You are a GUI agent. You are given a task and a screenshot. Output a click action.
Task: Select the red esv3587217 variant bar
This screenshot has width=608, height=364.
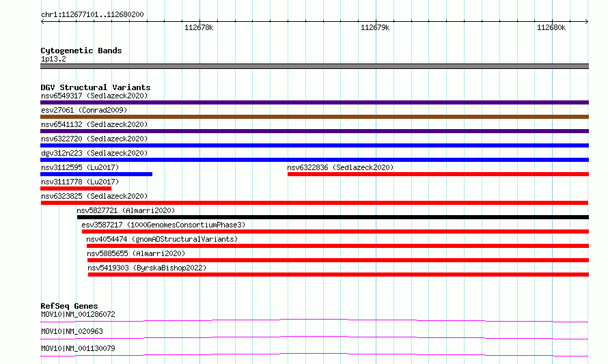(335, 232)
